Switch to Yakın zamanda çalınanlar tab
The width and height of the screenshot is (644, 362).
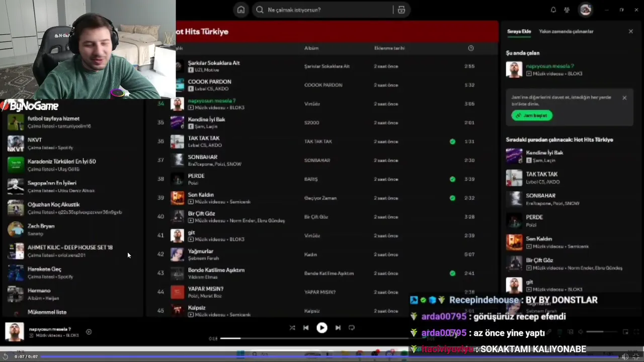[566, 31]
